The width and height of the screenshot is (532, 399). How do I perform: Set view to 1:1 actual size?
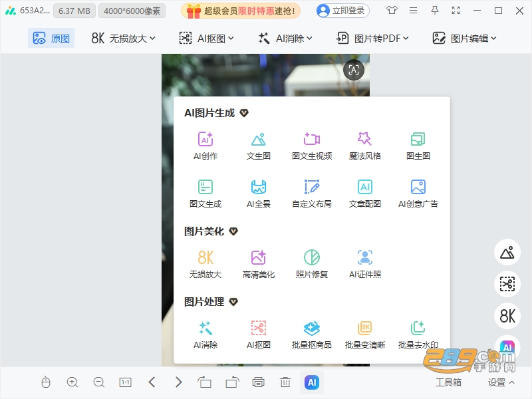pyautogui.click(x=125, y=382)
